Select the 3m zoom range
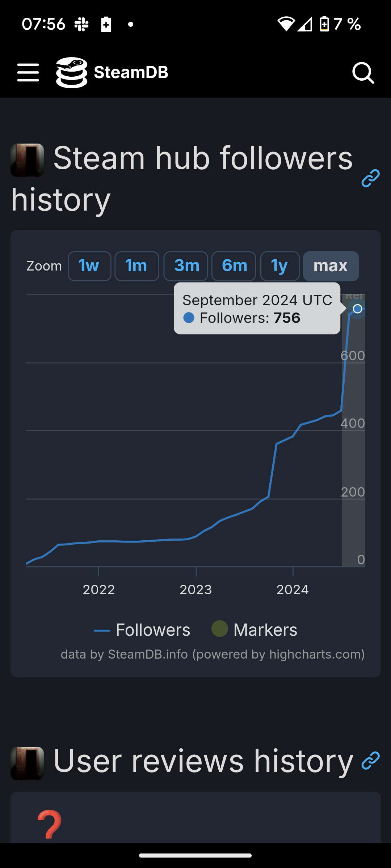391x868 pixels. point(186,266)
